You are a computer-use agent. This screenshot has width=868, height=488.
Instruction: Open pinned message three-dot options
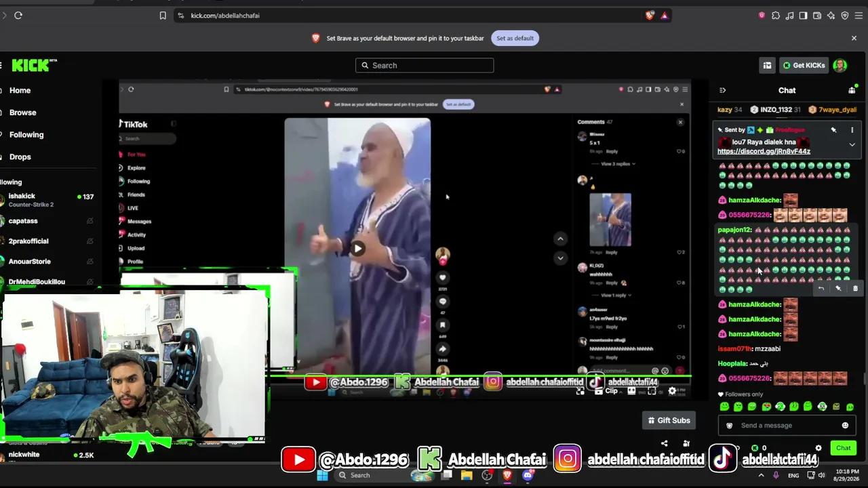(x=852, y=130)
